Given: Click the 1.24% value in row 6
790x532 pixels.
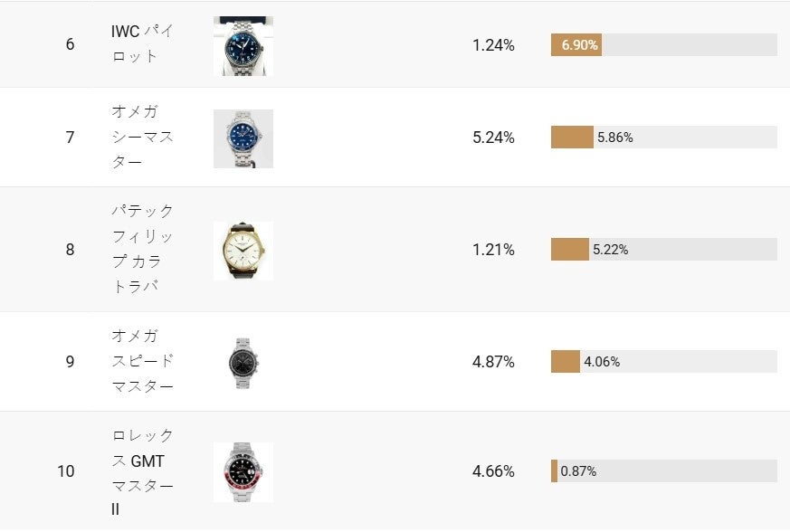Looking at the screenshot, I should pos(493,44).
